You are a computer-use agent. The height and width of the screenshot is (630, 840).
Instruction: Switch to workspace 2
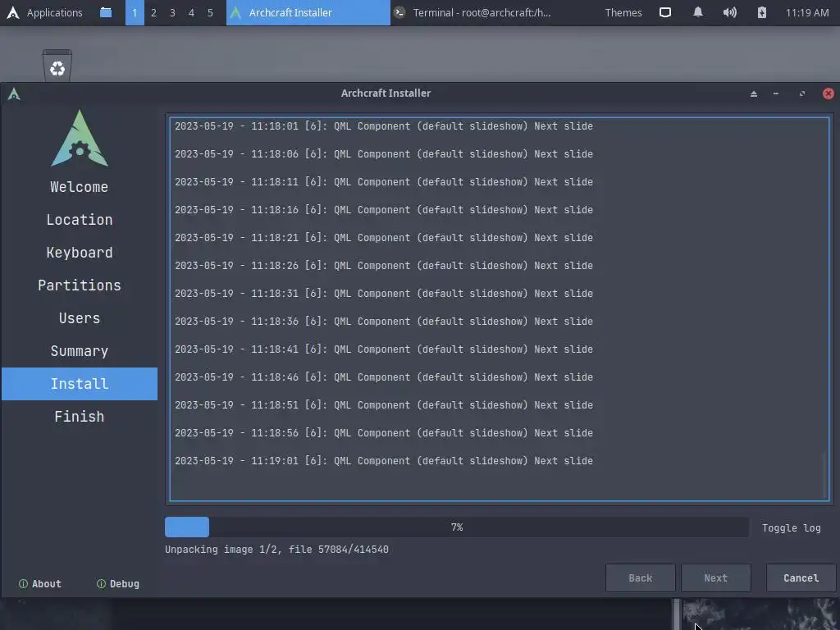pyautogui.click(x=153, y=12)
